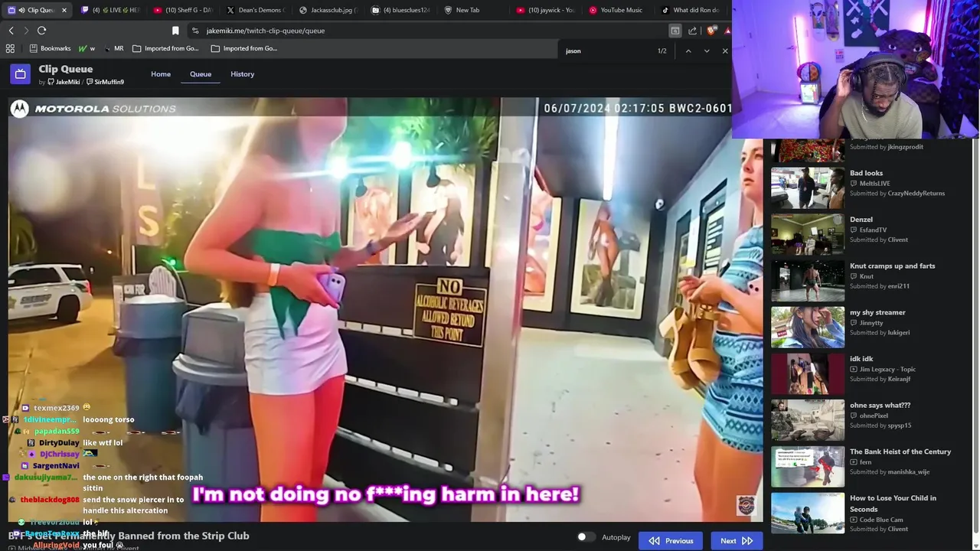980x551 pixels.
Task: Click the 'Denzel' clip title
Action: point(861,220)
